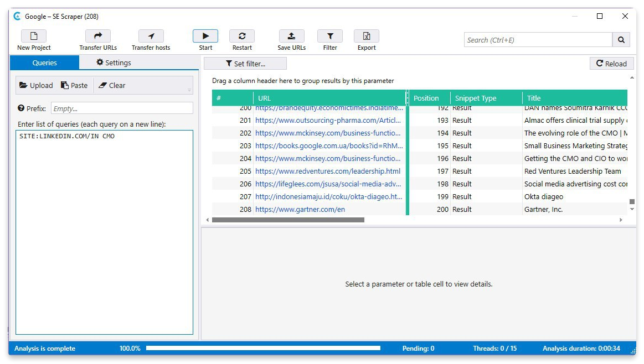Viewport: 644px width, 364px height.
Task: Click the Prefix input field
Action: (122, 108)
